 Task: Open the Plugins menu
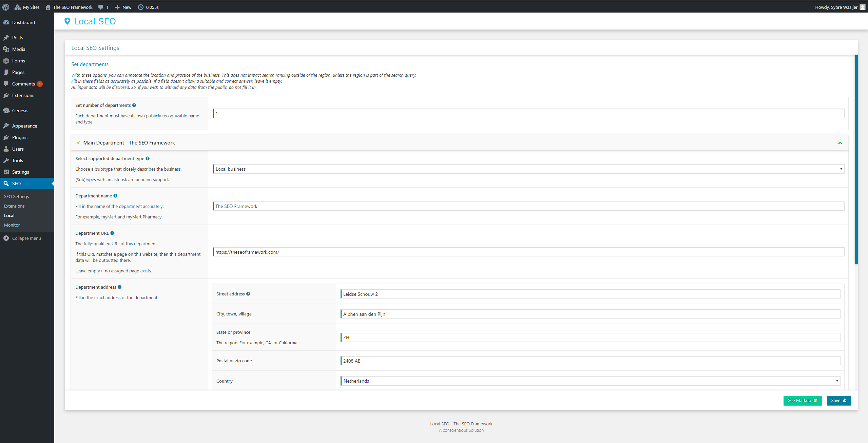27,137
